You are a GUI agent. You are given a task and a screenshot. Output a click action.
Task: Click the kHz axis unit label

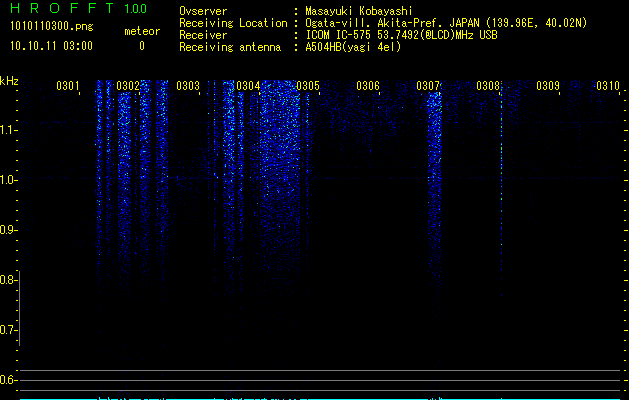[x=9, y=81]
